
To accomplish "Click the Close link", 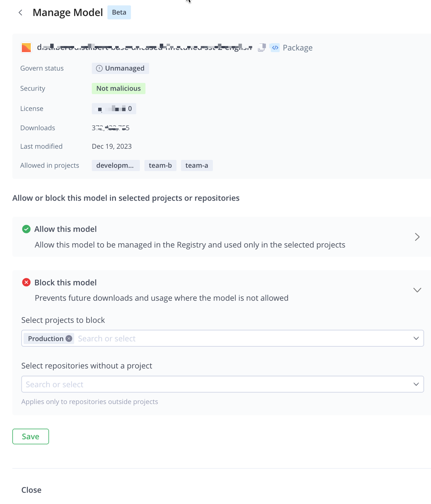I will pyautogui.click(x=31, y=490).
